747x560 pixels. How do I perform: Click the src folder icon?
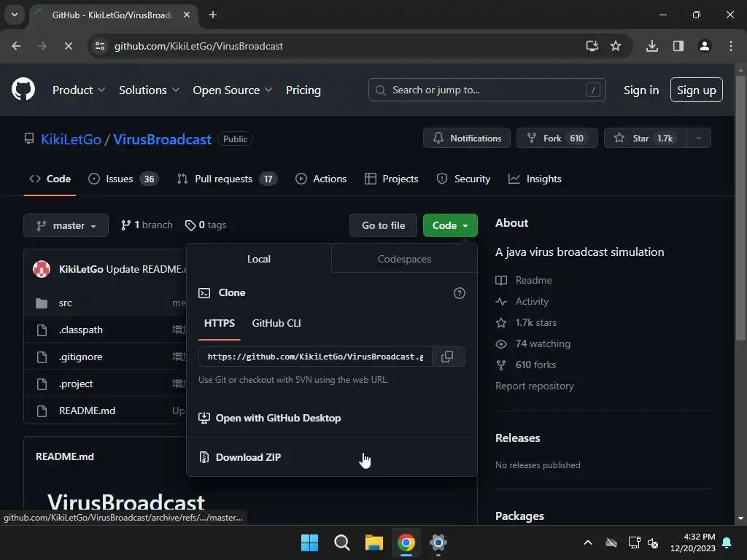point(42,303)
